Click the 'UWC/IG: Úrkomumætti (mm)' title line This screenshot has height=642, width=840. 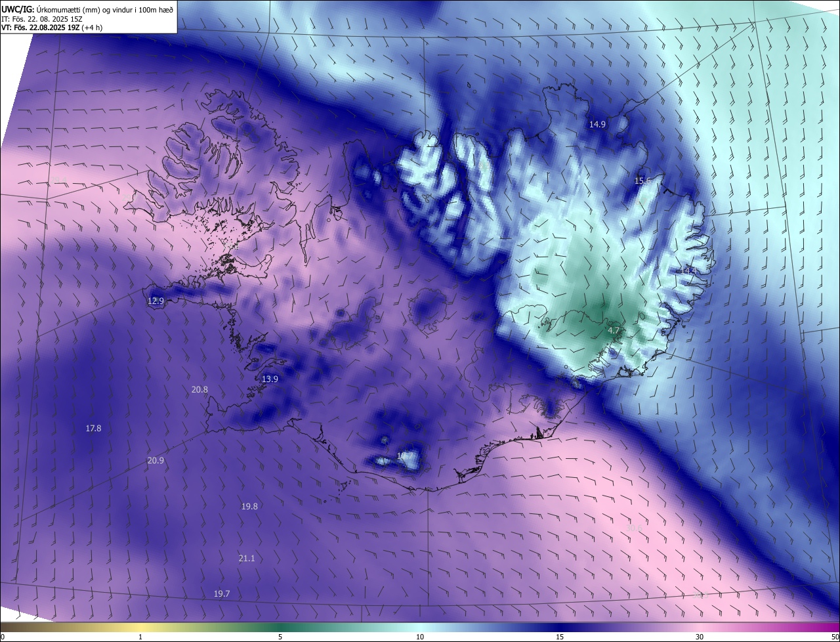87,9
